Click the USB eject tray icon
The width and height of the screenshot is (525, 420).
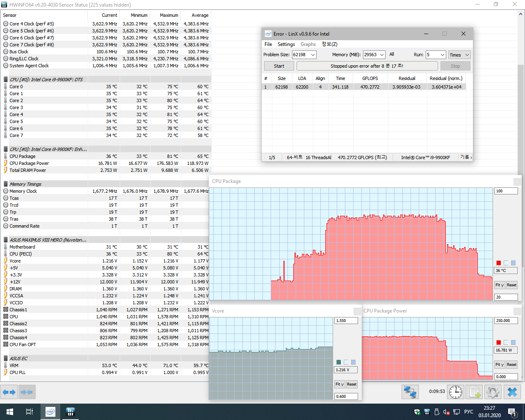(x=437, y=412)
